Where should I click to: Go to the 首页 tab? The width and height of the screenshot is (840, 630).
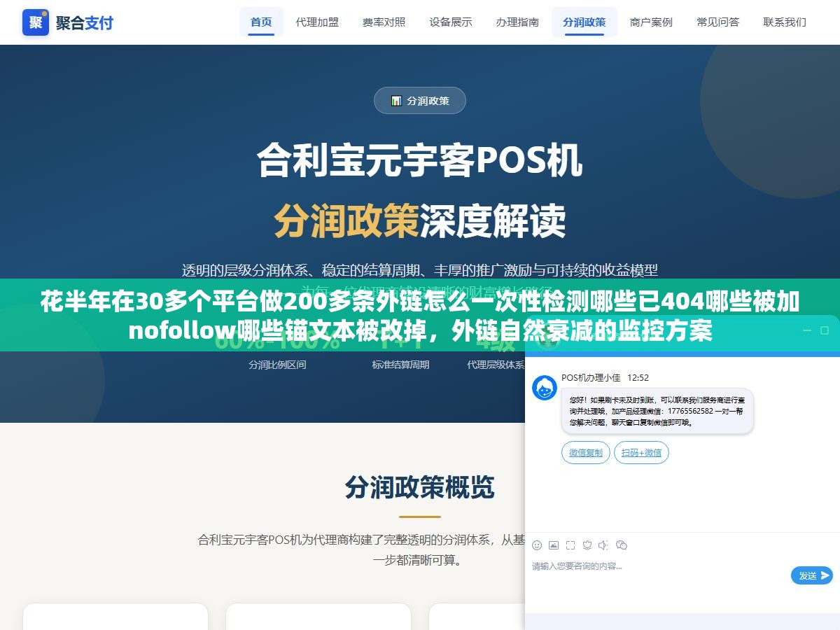pyautogui.click(x=261, y=22)
